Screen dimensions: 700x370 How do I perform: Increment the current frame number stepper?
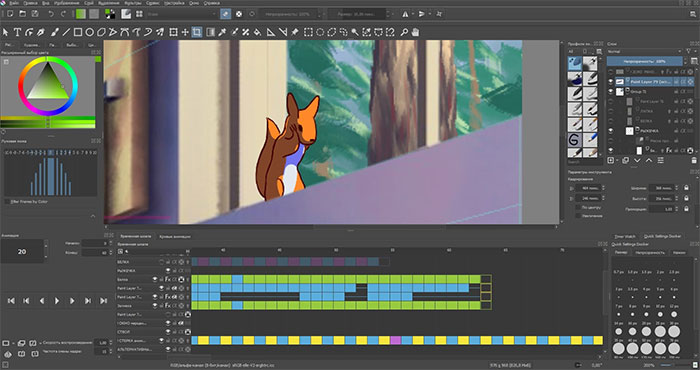point(45,246)
